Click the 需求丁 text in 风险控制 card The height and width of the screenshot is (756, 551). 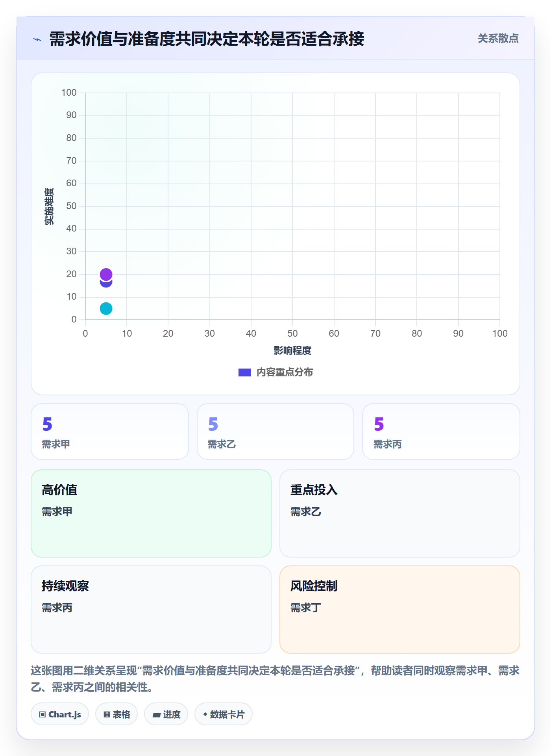[x=306, y=608]
